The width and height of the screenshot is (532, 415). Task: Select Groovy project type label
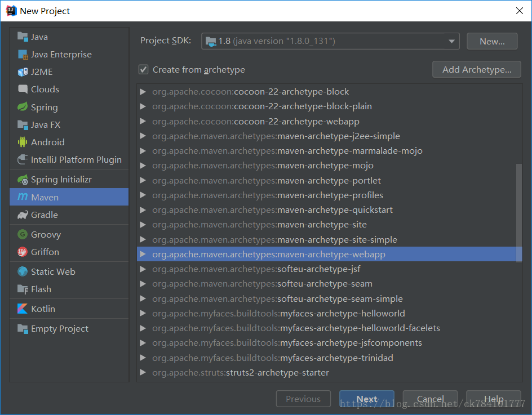pyautogui.click(x=46, y=235)
